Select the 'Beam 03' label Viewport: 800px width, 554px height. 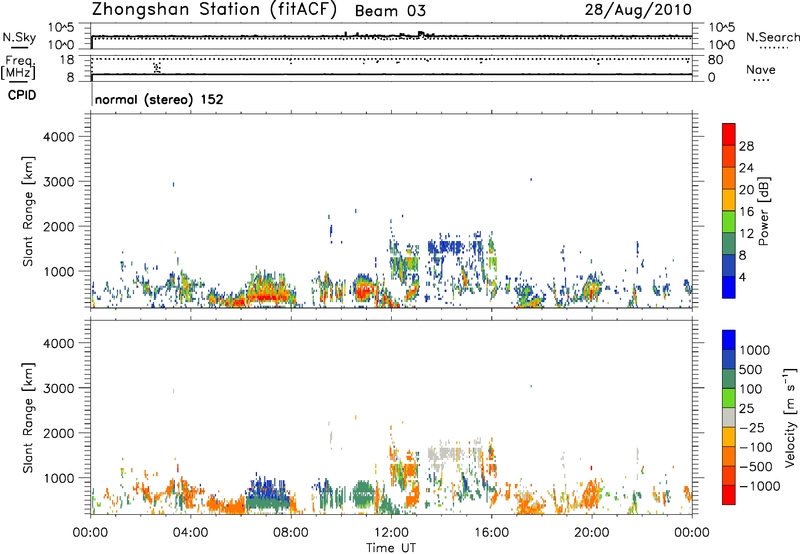[390, 11]
